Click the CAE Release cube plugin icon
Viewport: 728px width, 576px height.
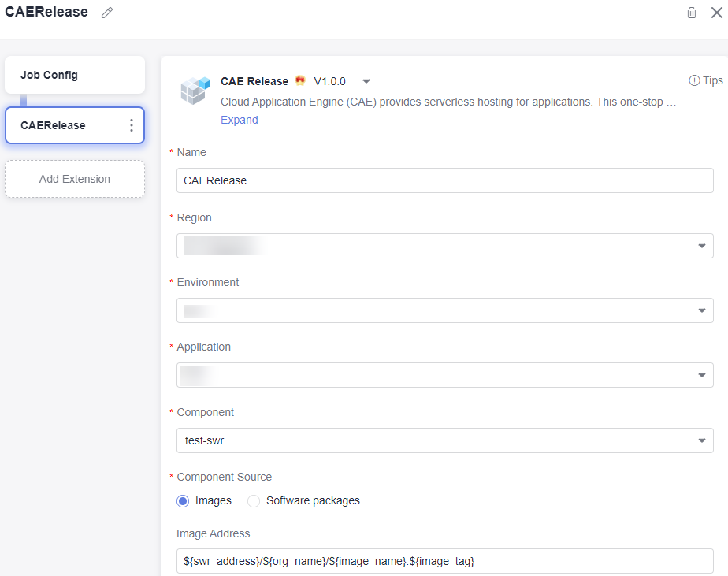tap(195, 90)
